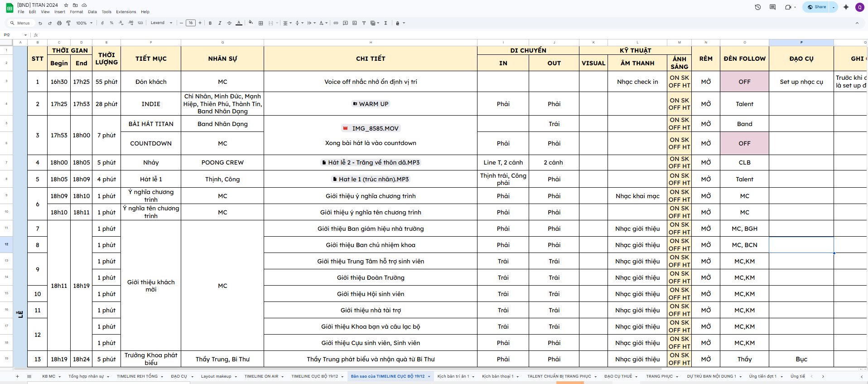Open the text color picker
This screenshot has height=384, width=868.
[239, 23]
